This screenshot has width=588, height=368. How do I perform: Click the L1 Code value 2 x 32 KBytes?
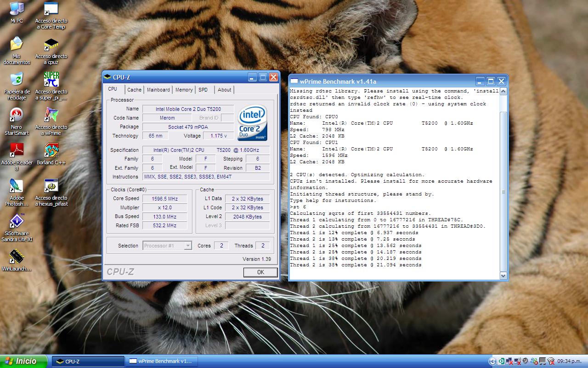click(x=247, y=207)
